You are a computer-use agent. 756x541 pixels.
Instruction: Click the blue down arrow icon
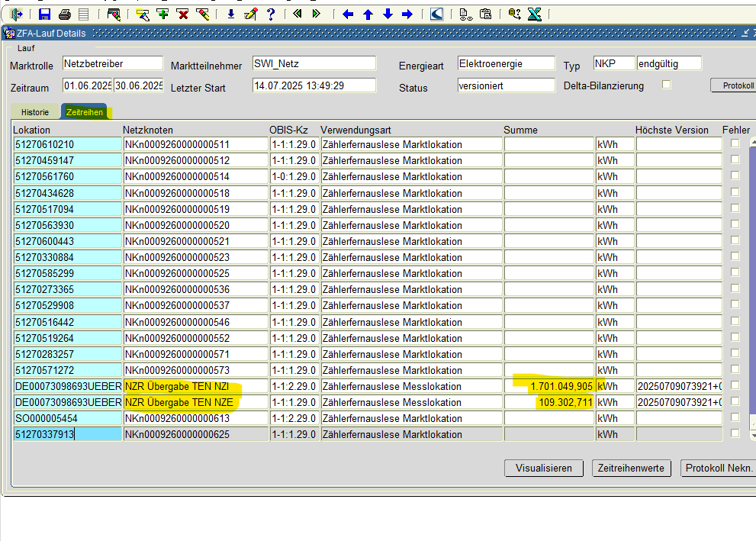pyautogui.click(x=388, y=14)
